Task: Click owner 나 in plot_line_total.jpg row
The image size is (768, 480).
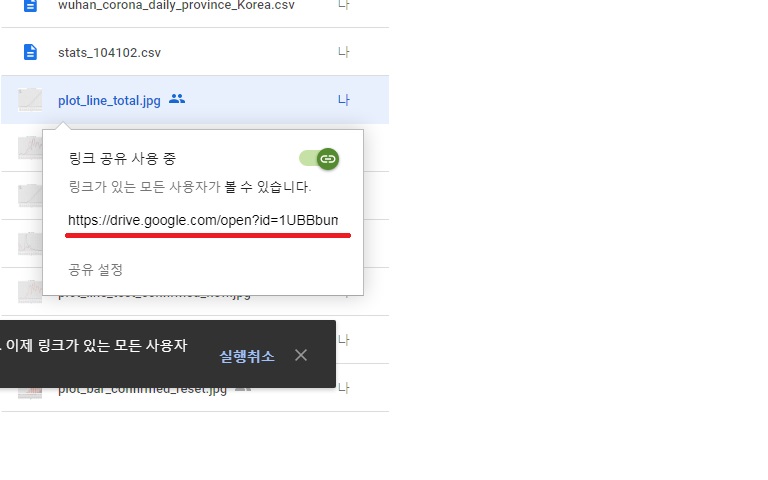Action: (x=343, y=100)
